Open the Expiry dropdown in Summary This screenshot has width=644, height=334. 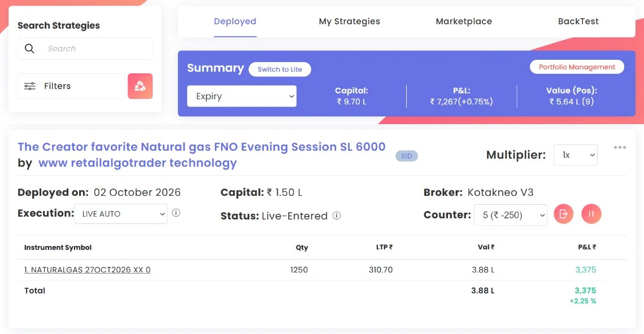pos(242,96)
